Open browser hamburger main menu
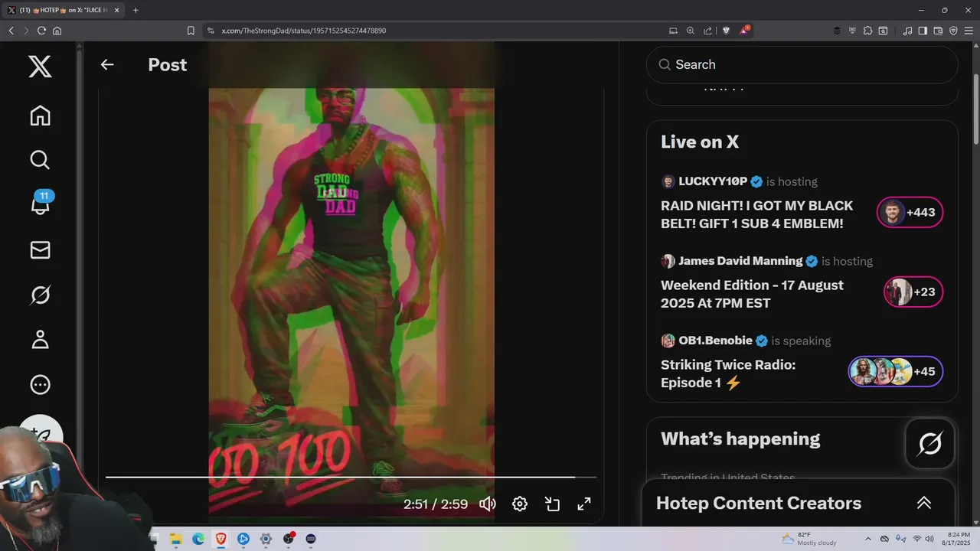Image resolution: width=980 pixels, height=551 pixels. pos(969,31)
